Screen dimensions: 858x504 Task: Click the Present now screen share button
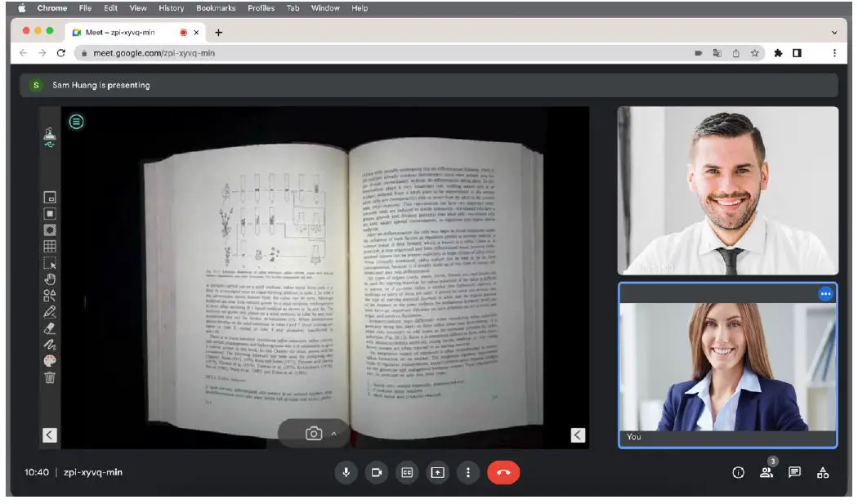pyautogui.click(x=438, y=472)
